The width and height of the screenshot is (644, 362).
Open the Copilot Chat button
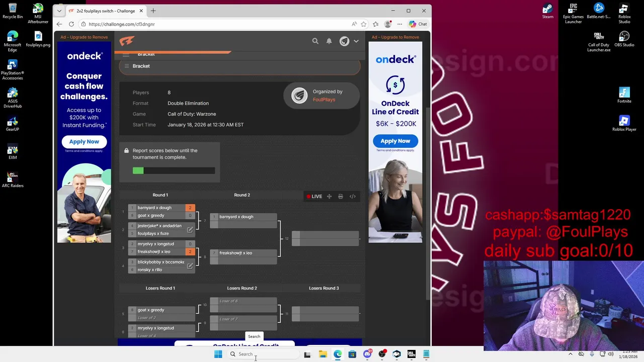click(x=418, y=24)
